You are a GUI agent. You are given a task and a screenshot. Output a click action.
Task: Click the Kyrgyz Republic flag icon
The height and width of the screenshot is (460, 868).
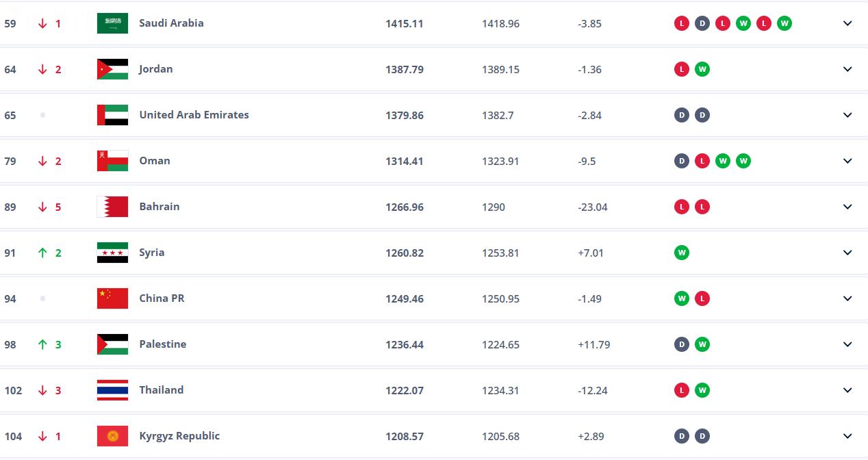click(x=112, y=436)
